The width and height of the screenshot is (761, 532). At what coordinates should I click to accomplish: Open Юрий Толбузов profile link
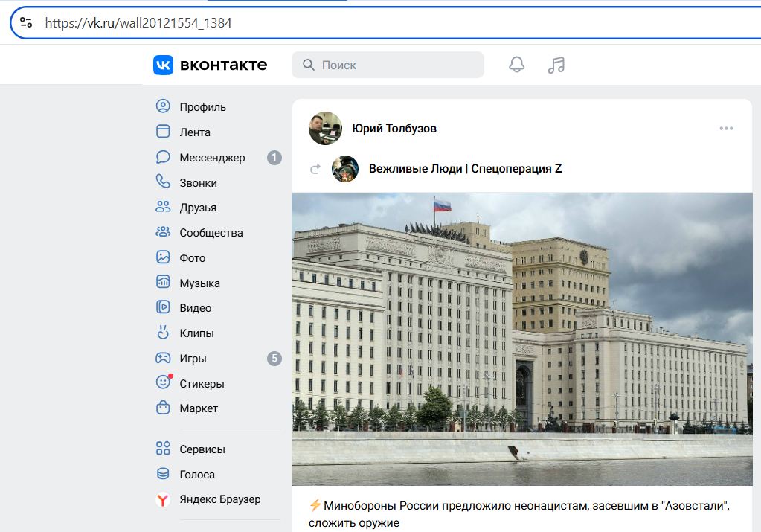(x=394, y=129)
